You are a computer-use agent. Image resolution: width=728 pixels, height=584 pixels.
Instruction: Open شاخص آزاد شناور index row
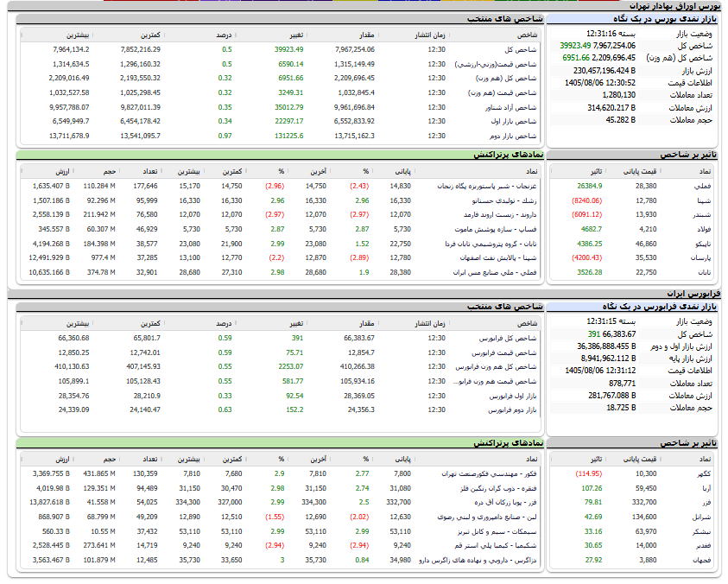pyautogui.click(x=510, y=107)
